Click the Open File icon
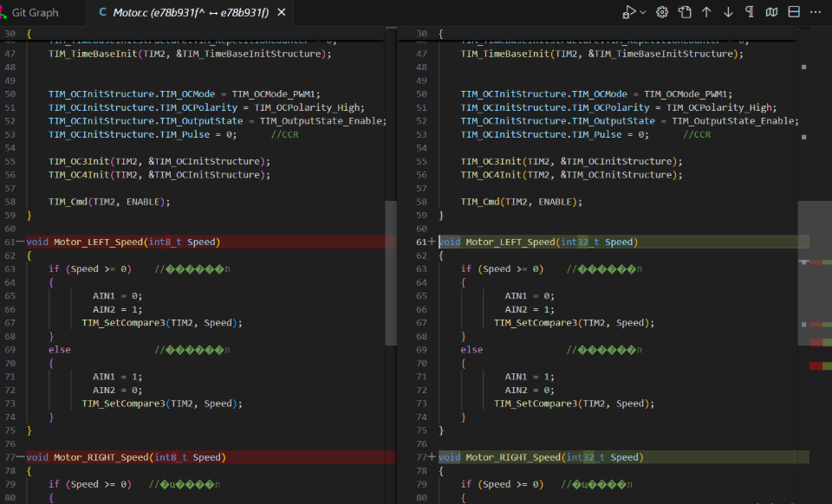Screen dimensions: 832x504 click(685, 12)
